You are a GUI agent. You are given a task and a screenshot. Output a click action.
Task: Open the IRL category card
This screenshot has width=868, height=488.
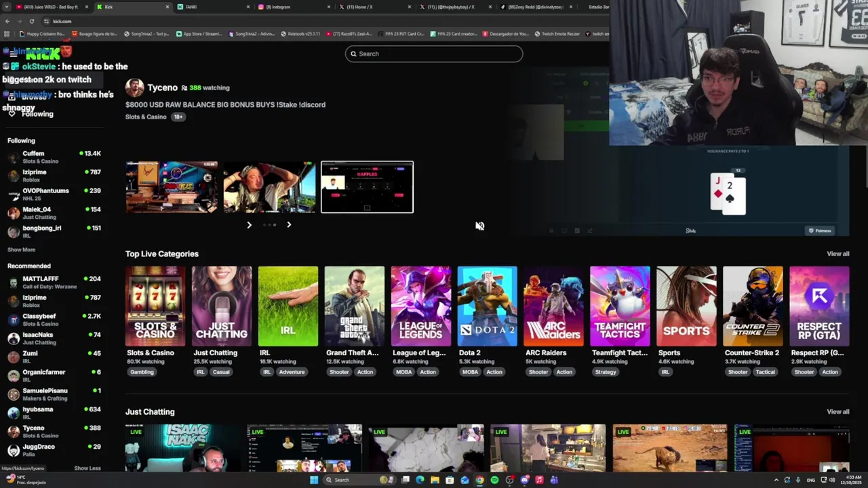288,306
